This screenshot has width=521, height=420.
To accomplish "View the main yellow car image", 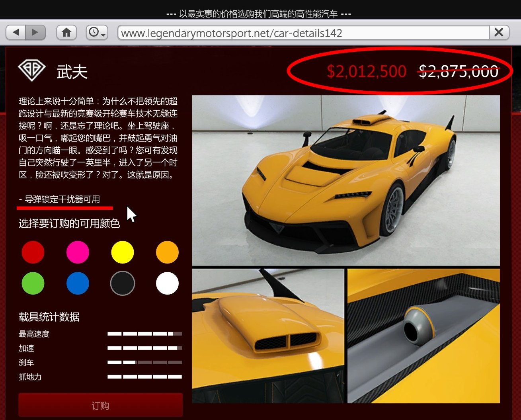I will (346, 180).
